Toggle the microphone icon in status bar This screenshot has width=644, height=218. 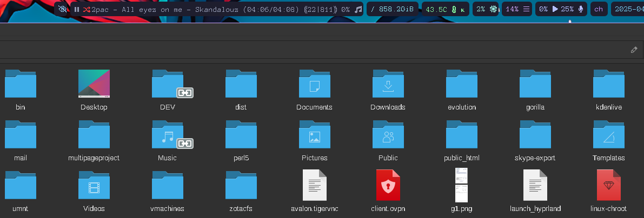coord(581,10)
